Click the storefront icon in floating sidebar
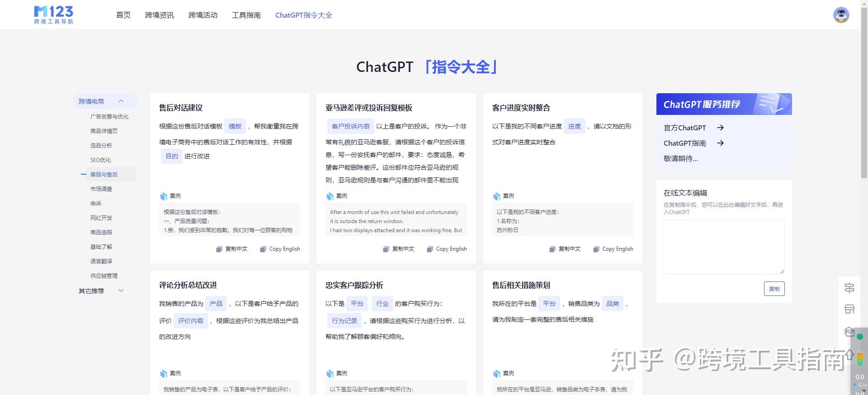Viewport: 868px width, 395px height. (849, 309)
